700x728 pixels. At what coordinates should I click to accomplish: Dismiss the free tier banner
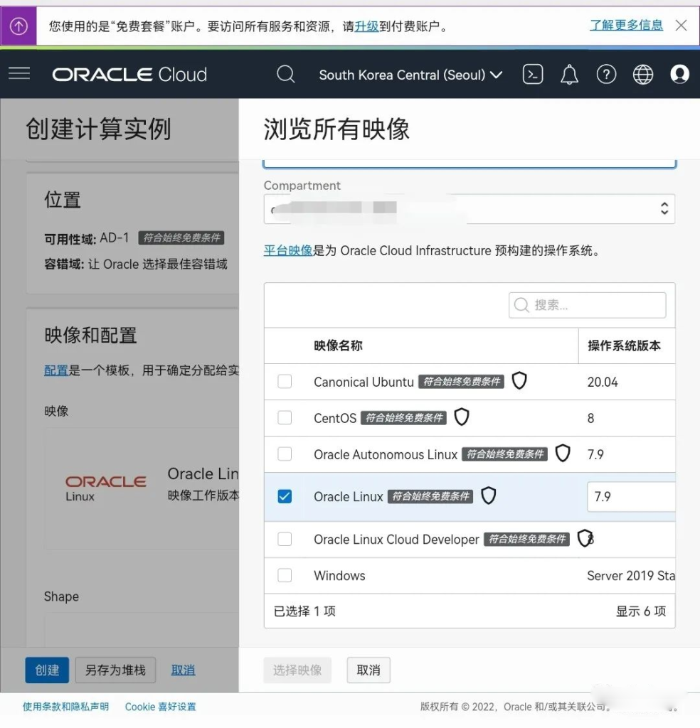(x=681, y=25)
